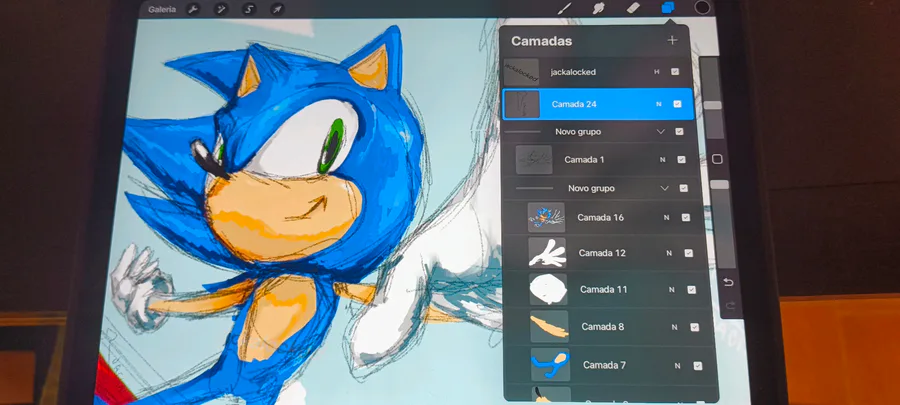Open the Adjustments magic wand menu
Image resolution: width=900 pixels, height=405 pixels.
pyautogui.click(x=221, y=9)
